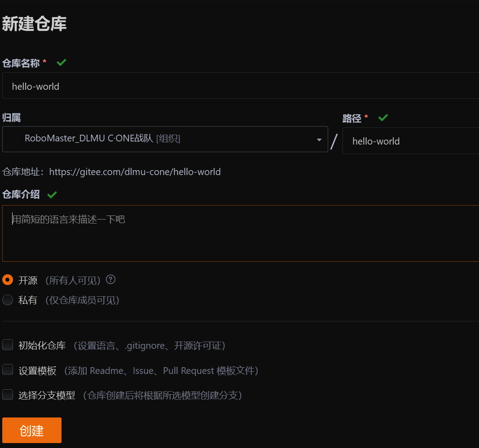Click the 新建仓库 page heading
The width and height of the screenshot is (479, 448).
click(34, 24)
